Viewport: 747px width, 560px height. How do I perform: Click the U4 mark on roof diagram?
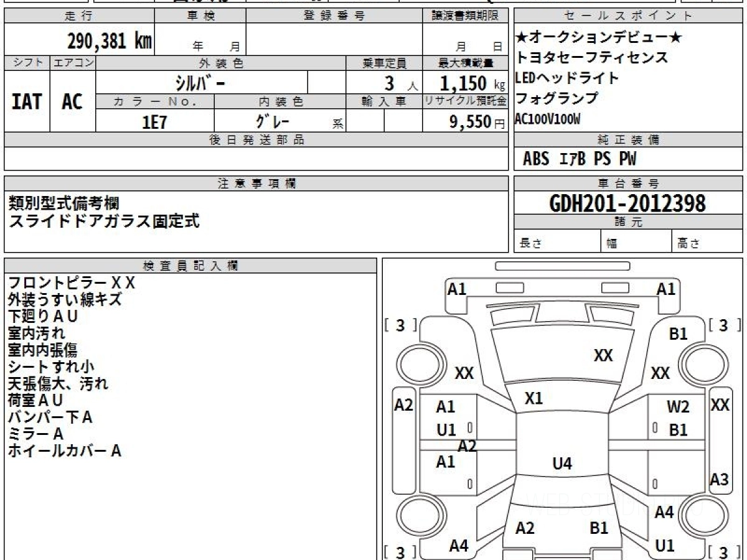[562, 463]
